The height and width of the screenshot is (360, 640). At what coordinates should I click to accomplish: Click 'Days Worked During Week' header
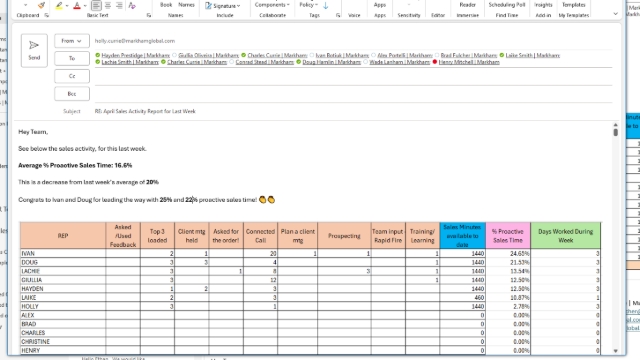[x=565, y=236]
